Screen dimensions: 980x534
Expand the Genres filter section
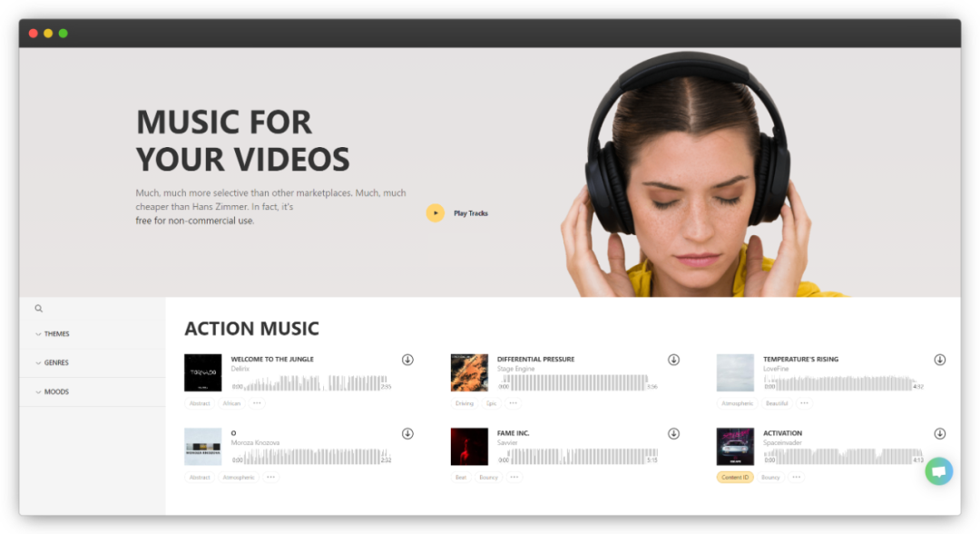tap(56, 363)
